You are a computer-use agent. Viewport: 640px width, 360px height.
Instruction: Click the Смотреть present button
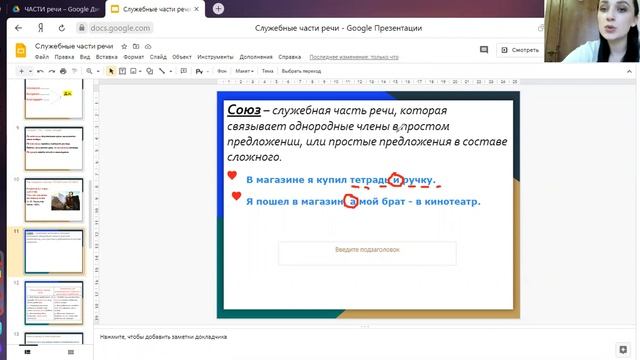tap(520, 50)
